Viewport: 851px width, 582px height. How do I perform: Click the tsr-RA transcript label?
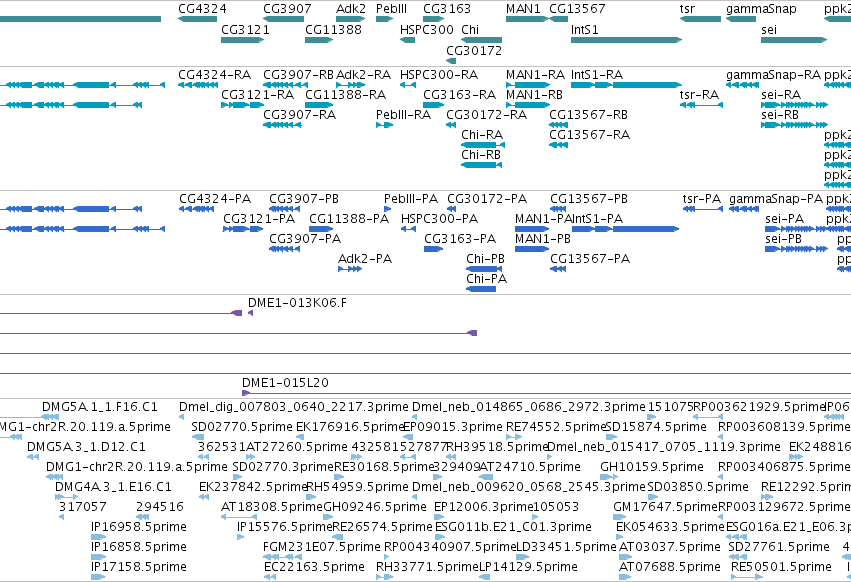699,94
